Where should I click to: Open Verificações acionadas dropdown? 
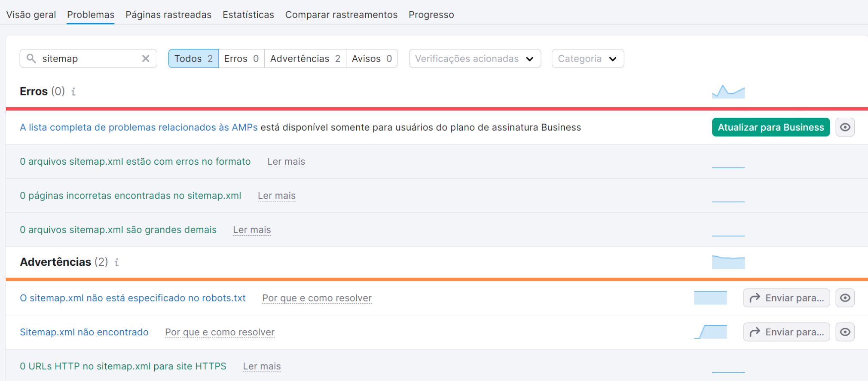[x=475, y=58]
